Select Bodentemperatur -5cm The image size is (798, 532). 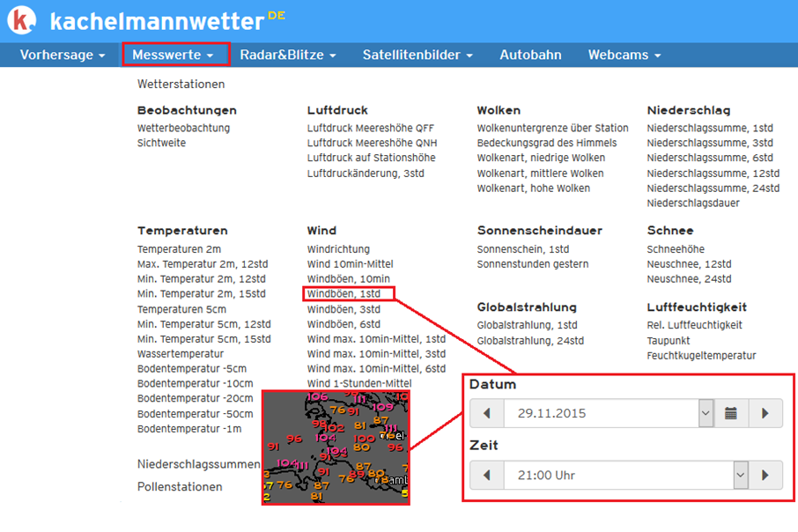click(x=192, y=368)
